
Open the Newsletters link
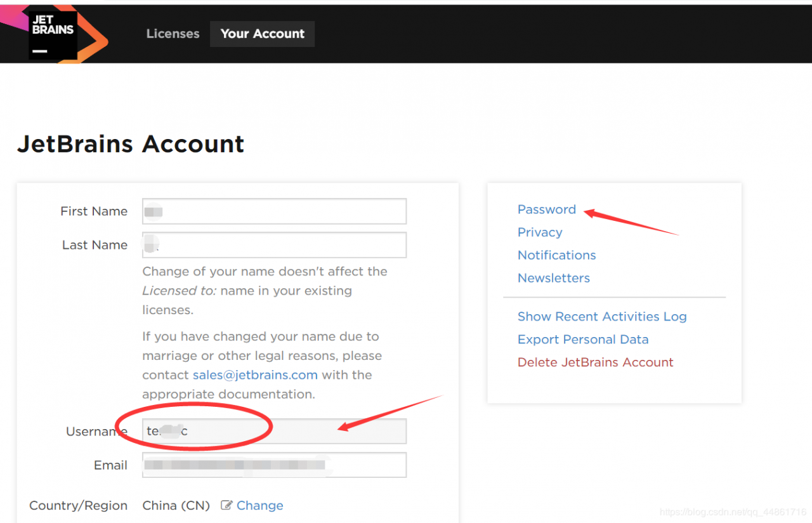(x=554, y=278)
